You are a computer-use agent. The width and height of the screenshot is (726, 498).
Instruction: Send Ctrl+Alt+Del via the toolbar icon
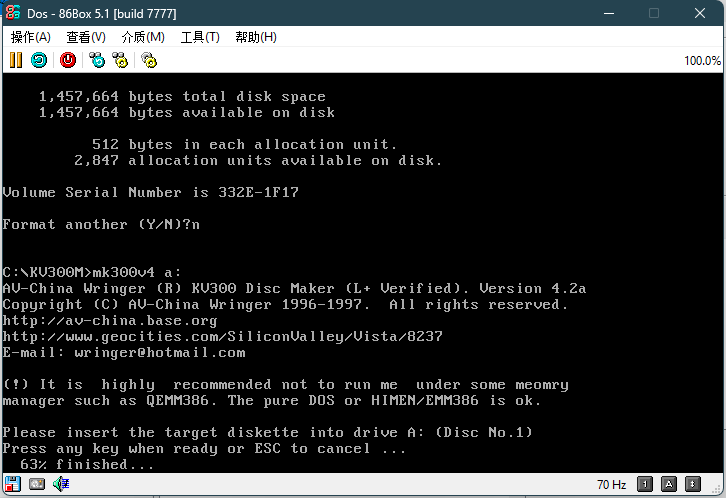click(x=97, y=60)
